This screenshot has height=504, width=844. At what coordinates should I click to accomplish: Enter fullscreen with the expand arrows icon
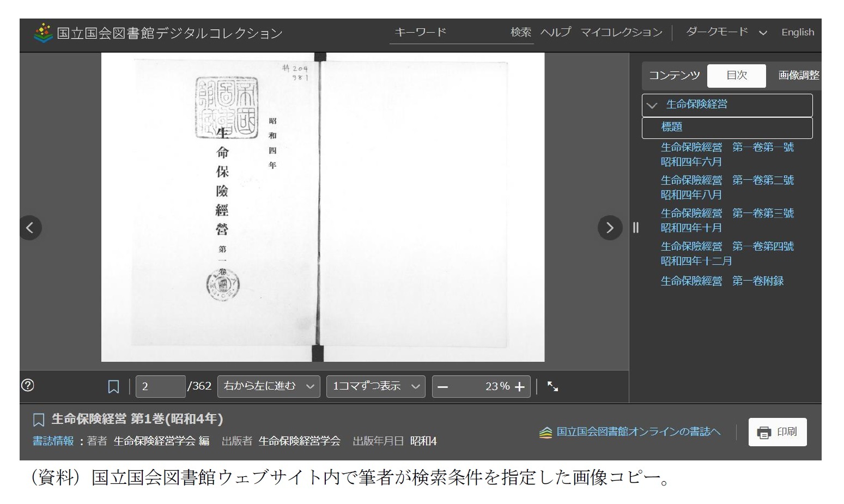pos(552,386)
